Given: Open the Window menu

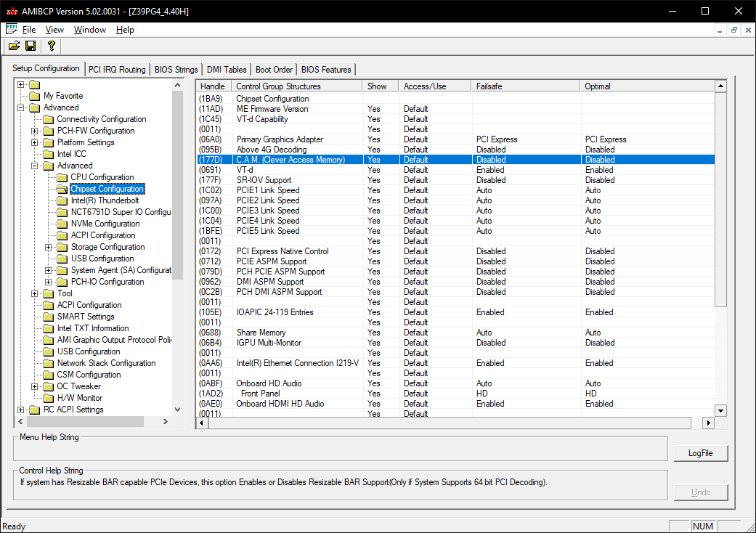Looking at the screenshot, I should click(89, 30).
